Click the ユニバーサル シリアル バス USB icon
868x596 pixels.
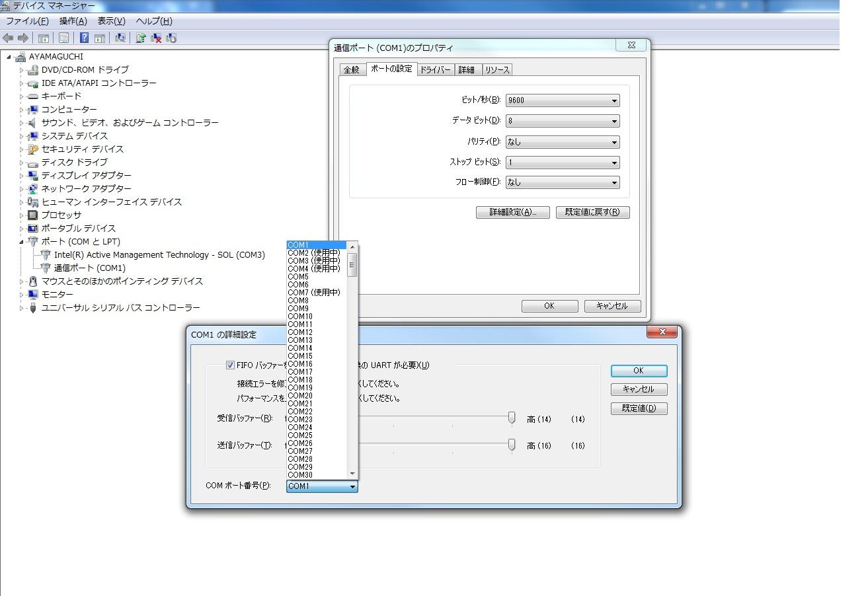pyautogui.click(x=33, y=308)
